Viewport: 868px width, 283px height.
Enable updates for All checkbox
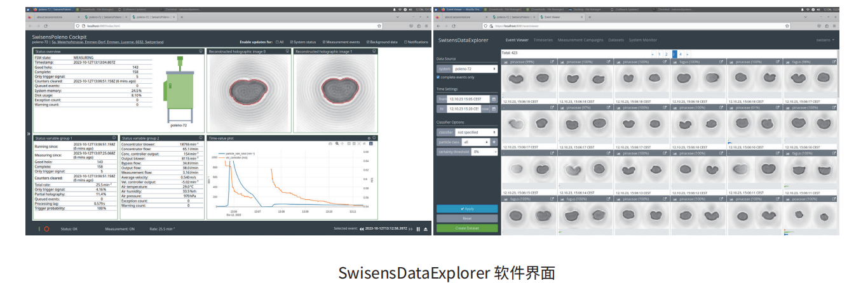pos(277,42)
